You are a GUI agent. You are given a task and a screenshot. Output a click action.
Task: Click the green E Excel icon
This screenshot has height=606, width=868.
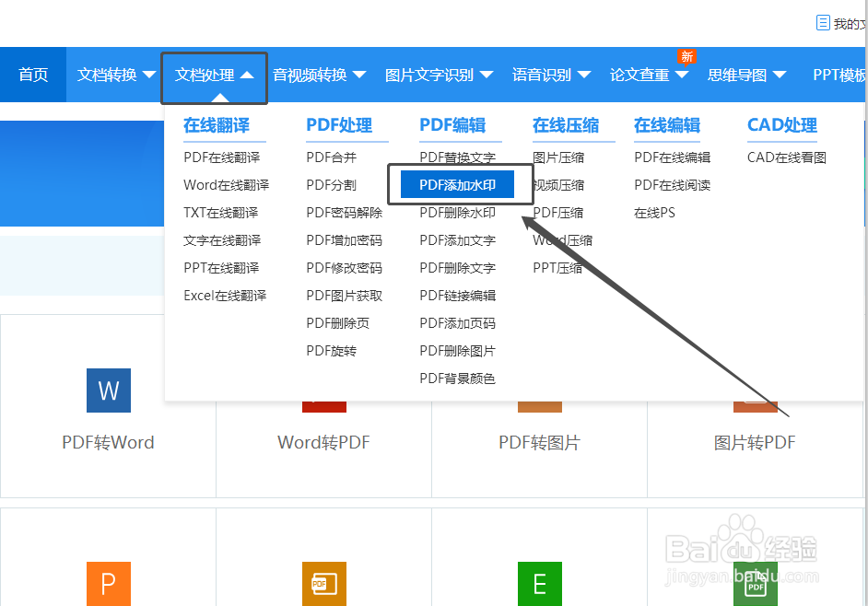pos(539,584)
